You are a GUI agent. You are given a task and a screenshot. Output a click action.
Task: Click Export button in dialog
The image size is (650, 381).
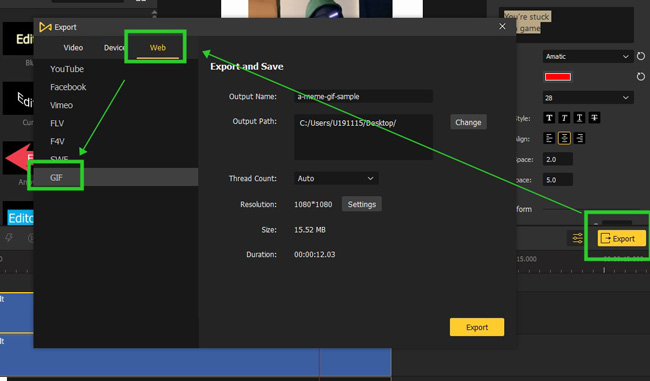477,327
